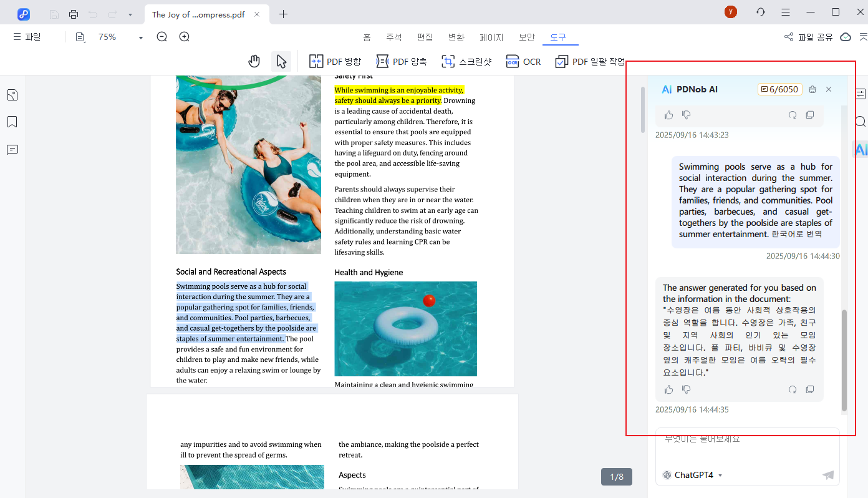Open the PDF 압축 compress tool

tap(402, 61)
